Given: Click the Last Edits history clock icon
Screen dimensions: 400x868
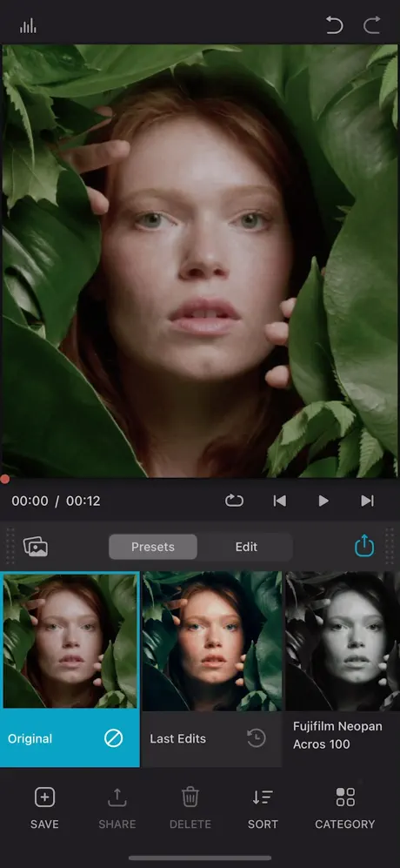Looking at the screenshot, I should [x=257, y=738].
